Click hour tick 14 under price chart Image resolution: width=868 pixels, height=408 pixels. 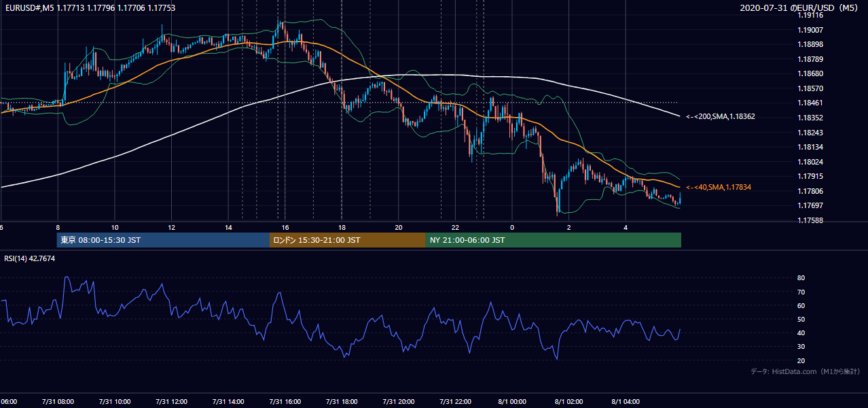click(x=228, y=227)
